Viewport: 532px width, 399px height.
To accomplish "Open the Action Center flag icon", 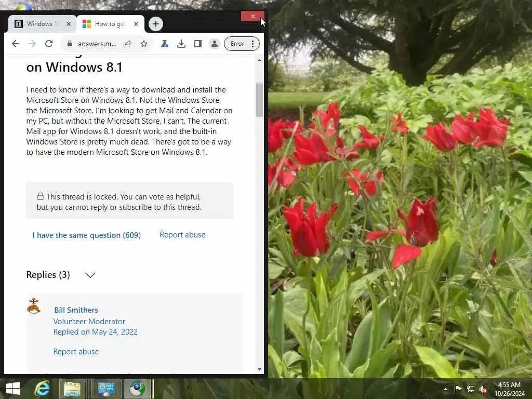I will [458, 389].
